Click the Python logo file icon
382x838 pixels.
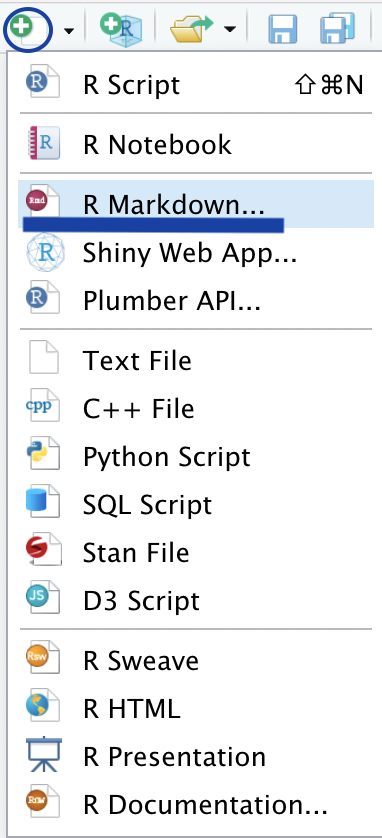(42, 454)
